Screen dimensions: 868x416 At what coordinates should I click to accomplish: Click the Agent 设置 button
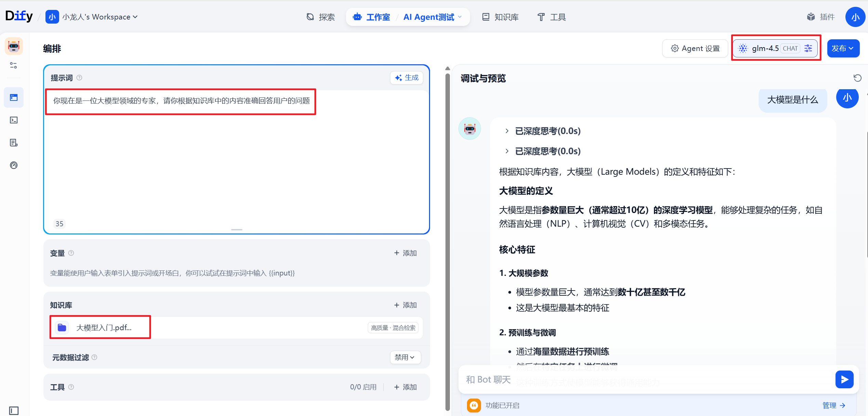pos(695,48)
